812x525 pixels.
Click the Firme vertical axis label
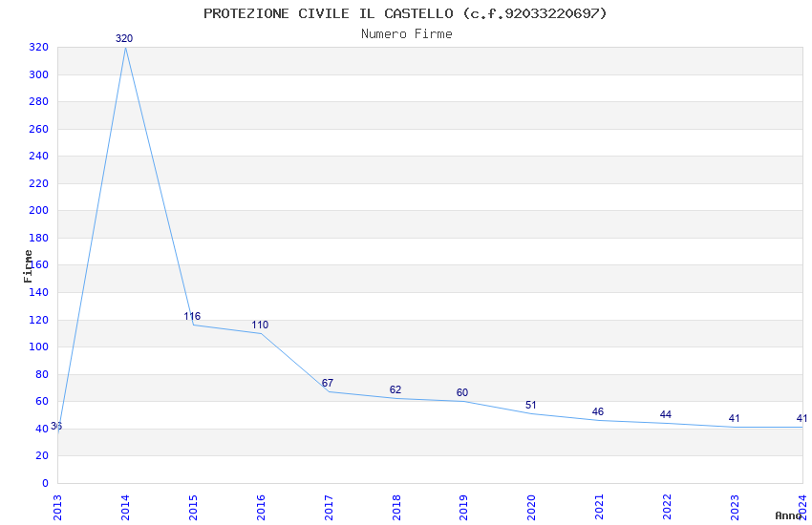[28, 266]
